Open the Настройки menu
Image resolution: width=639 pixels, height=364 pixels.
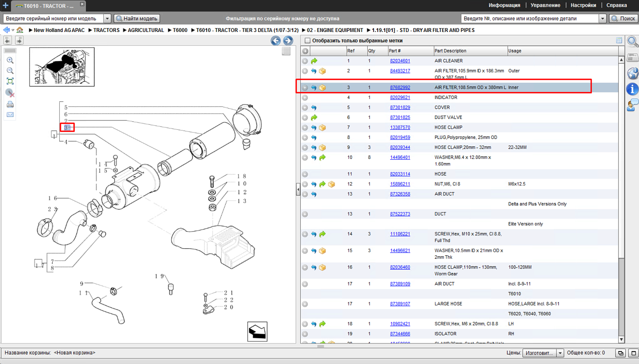pos(583,6)
